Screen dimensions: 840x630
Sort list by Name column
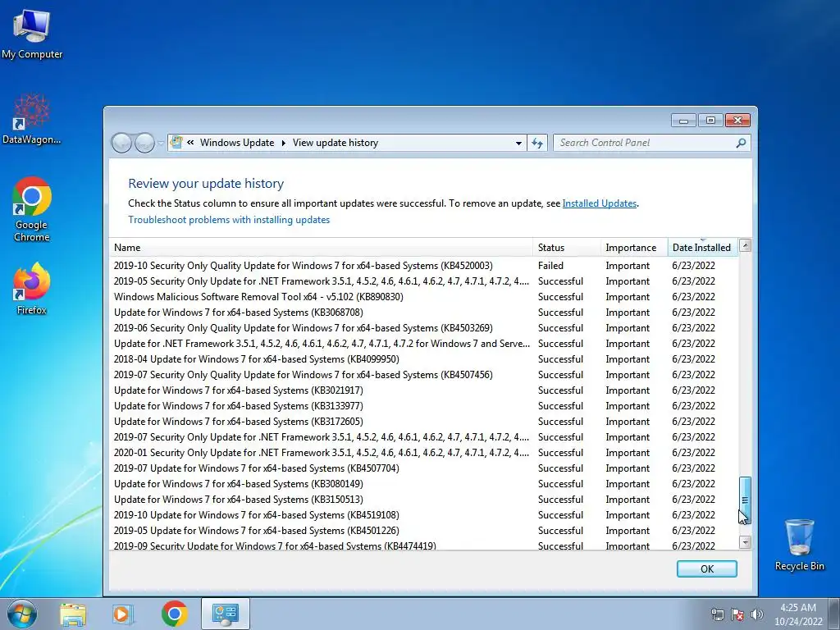coord(322,248)
